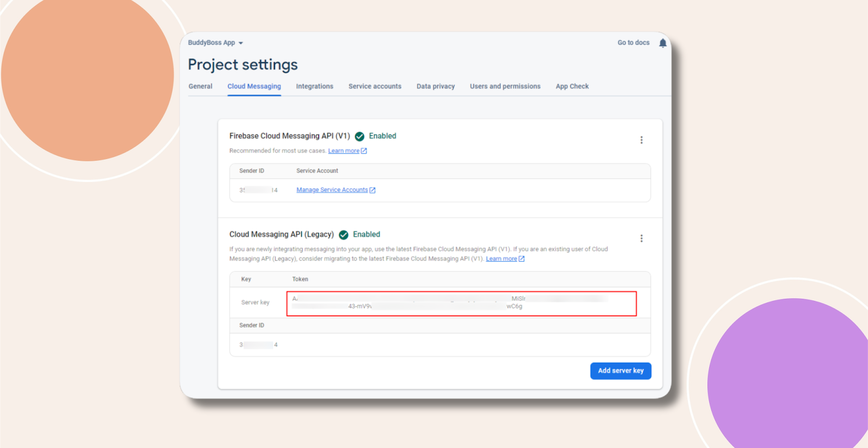
Task: Click the Enabled checkmark icon beside API (Legacy)
Action: (343, 235)
